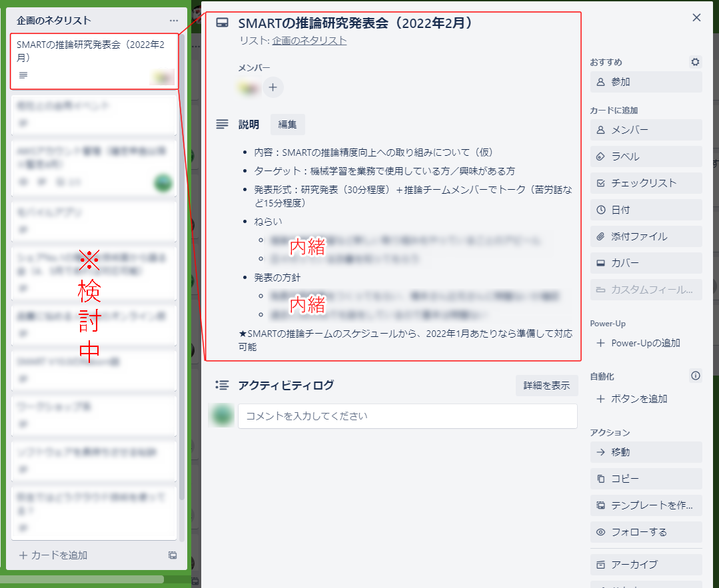
Task: Click the board's horizontal scrollbar at bottom
Action: 81,579
